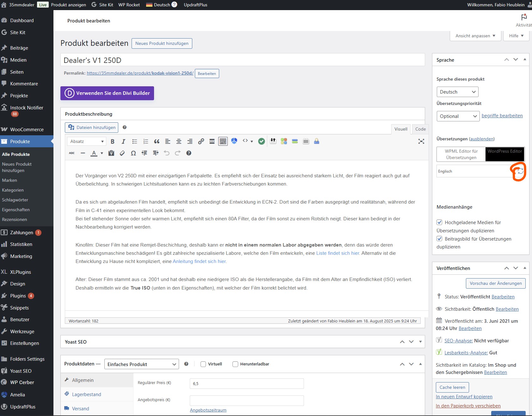Viewport: 532px width, 416px height.
Task: Click Neues Produkt hinzufügen button
Action: [162, 43]
